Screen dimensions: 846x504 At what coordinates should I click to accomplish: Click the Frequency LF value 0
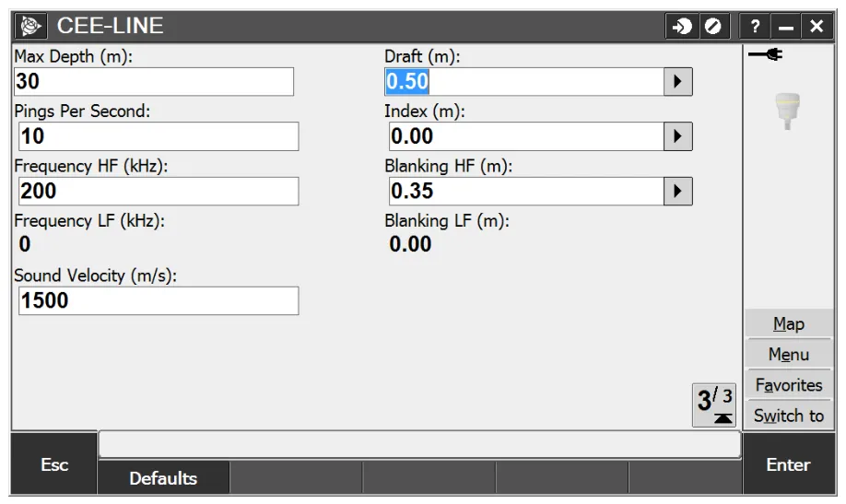(x=25, y=244)
